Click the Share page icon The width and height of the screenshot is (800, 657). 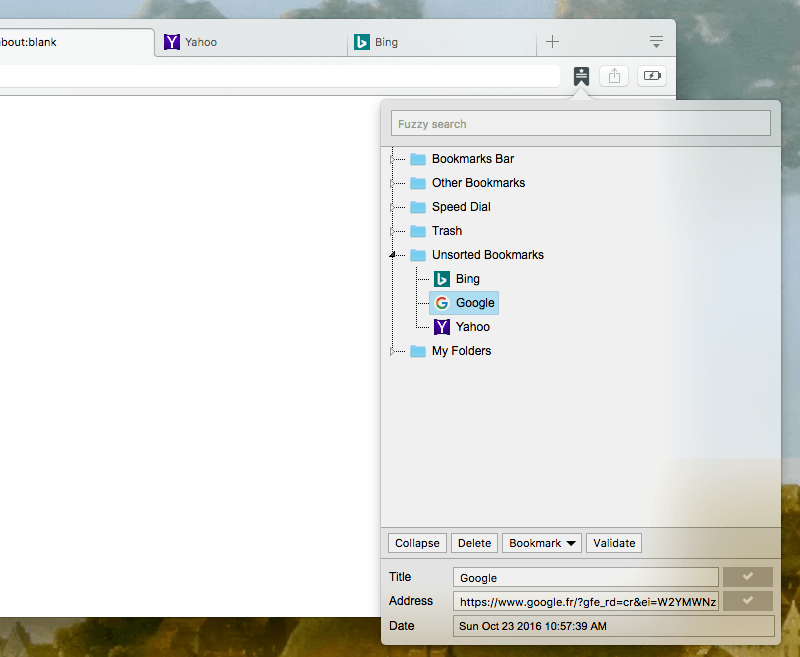click(x=614, y=75)
